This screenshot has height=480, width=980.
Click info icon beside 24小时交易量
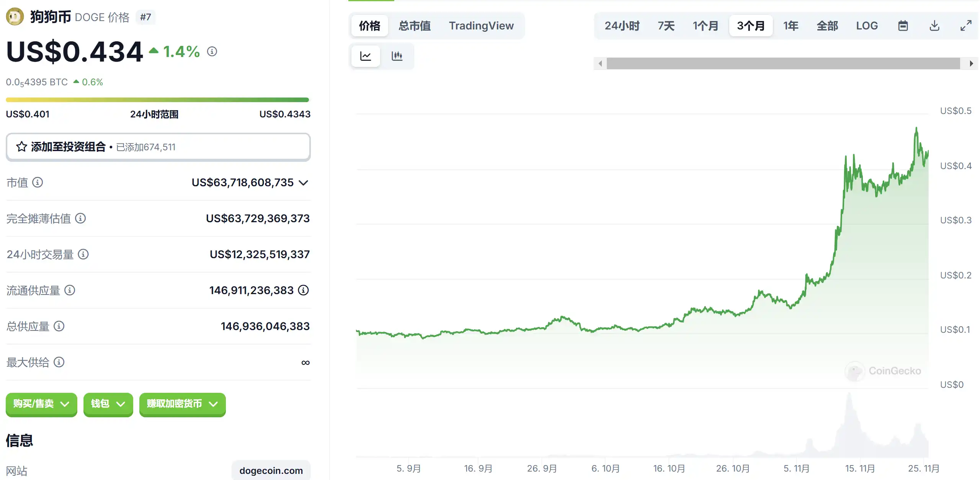83,254
